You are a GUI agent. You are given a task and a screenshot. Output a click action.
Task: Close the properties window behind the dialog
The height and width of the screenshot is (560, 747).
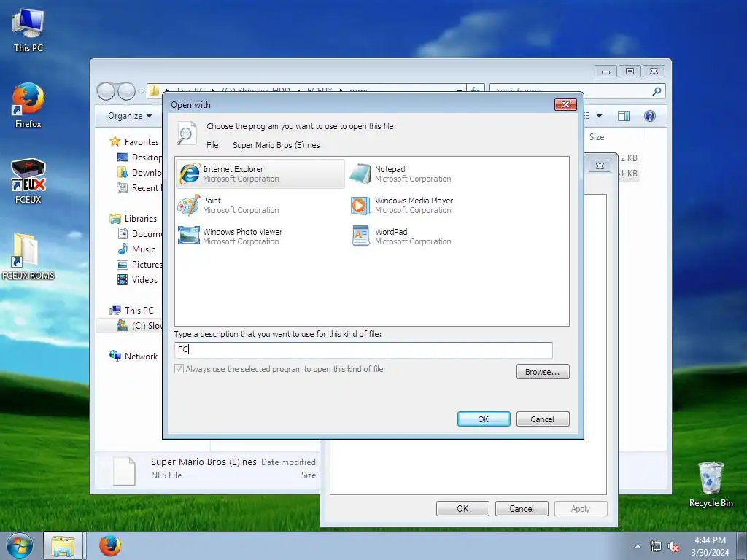click(600, 166)
